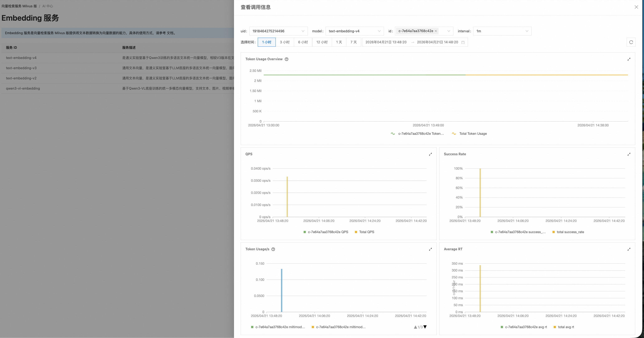644x338 pixels.
Task: Open the AI 中心 breadcrumb
Action: pyautogui.click(x=48, y=6)
